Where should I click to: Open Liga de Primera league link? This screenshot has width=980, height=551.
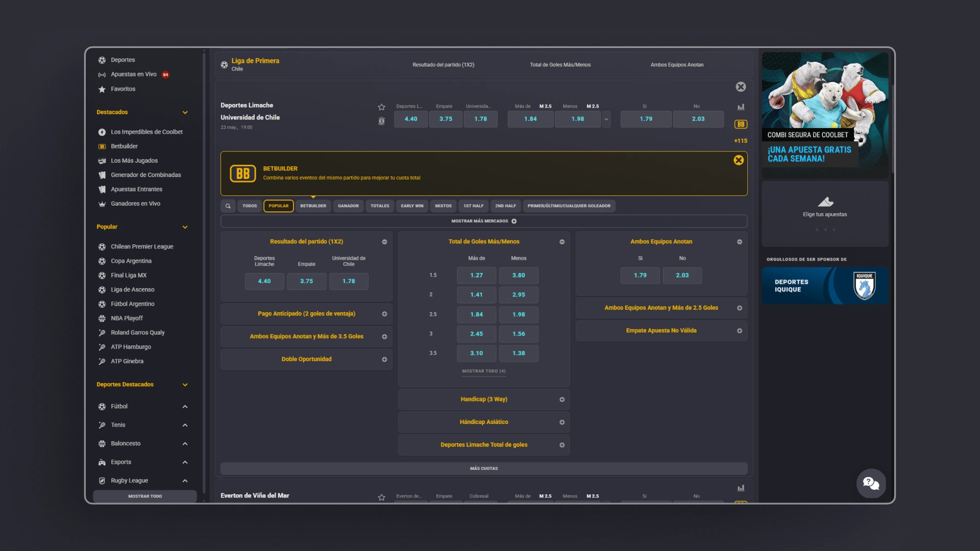pos(255,61)
